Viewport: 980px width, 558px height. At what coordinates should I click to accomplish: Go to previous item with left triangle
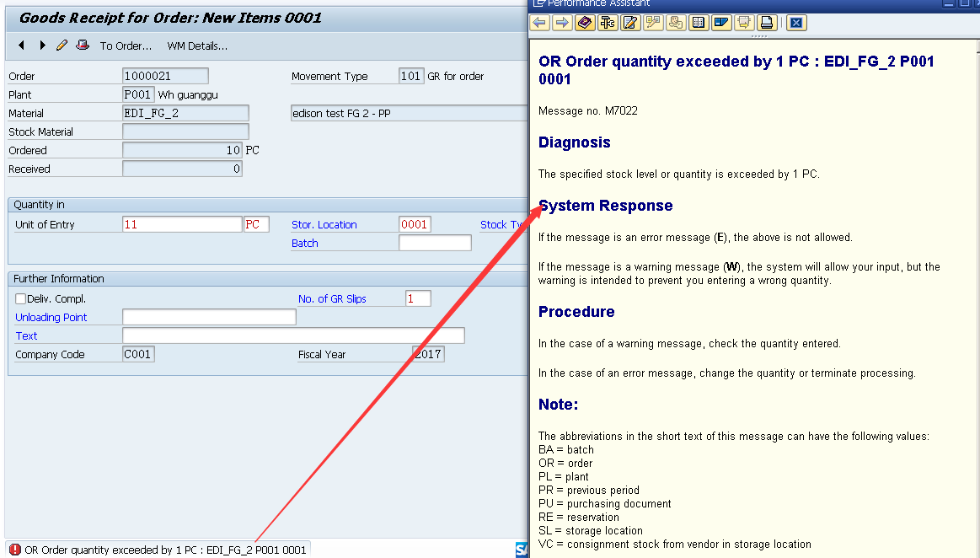(x=22, y=45)
